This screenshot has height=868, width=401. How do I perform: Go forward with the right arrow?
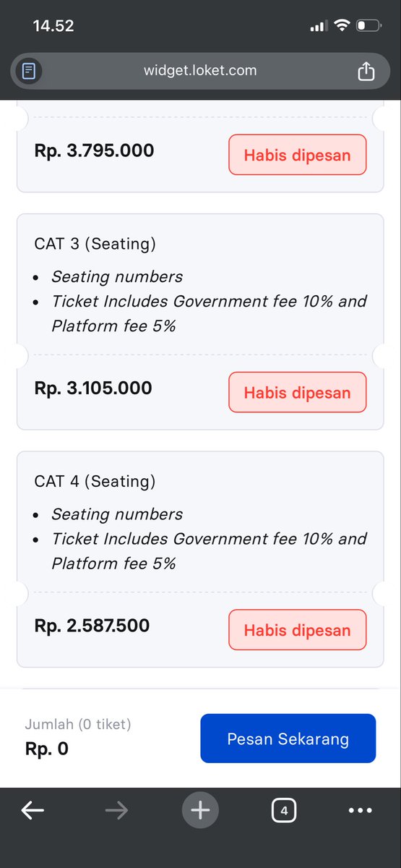116,811
